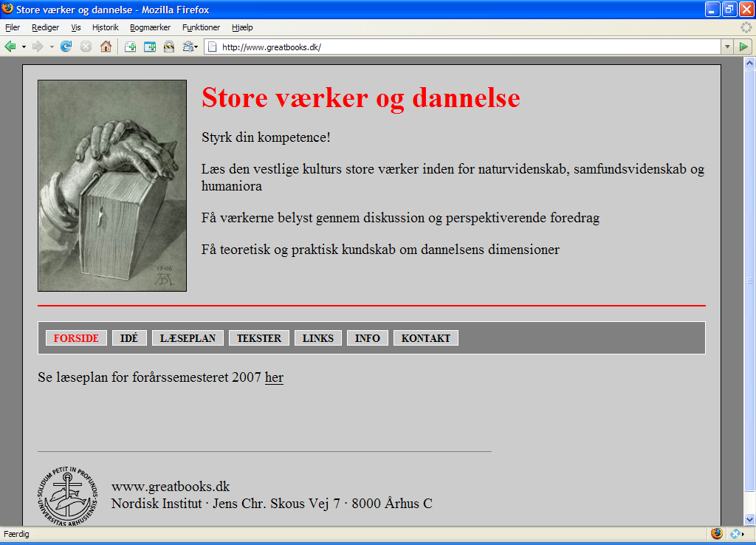Go to the LÆSEPLAN page

(188, 338)
